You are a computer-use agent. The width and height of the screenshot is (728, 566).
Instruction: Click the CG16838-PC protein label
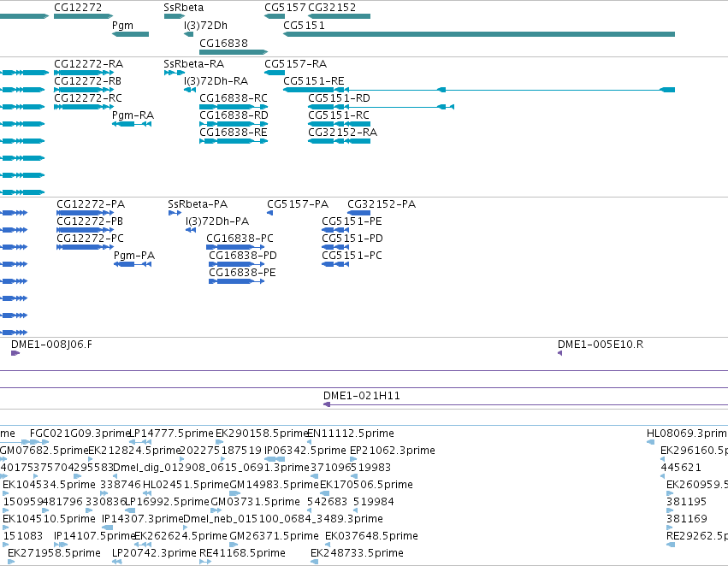[x=240, y=239]
